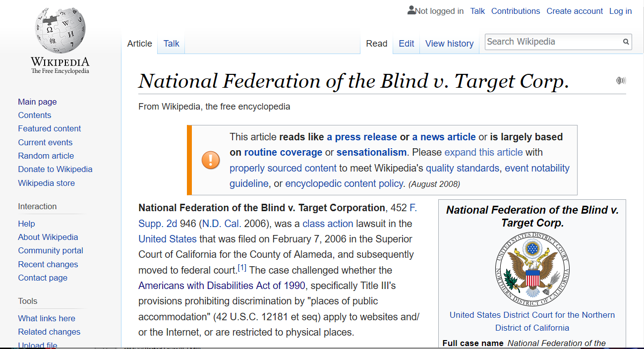Load a Random article
This screenshot has width=644, height=349.
[x=46, y=156]
